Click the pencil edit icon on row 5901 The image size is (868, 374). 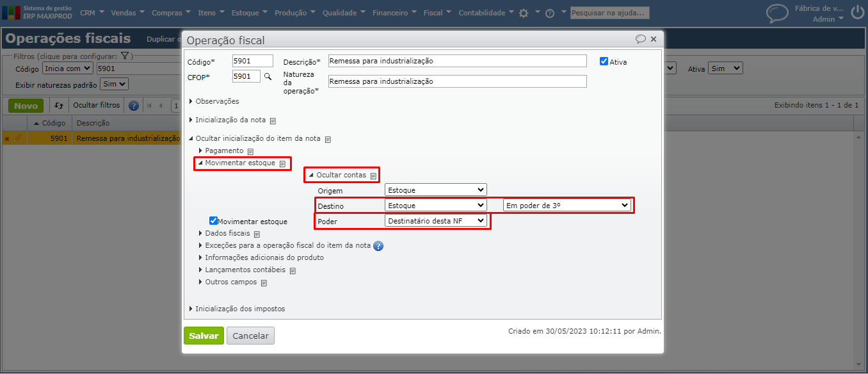click(18, 138)
